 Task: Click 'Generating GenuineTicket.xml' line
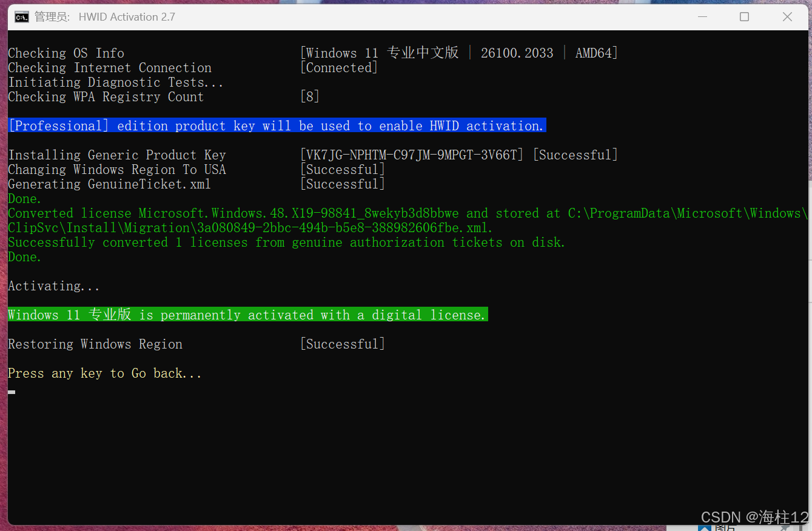110,184
